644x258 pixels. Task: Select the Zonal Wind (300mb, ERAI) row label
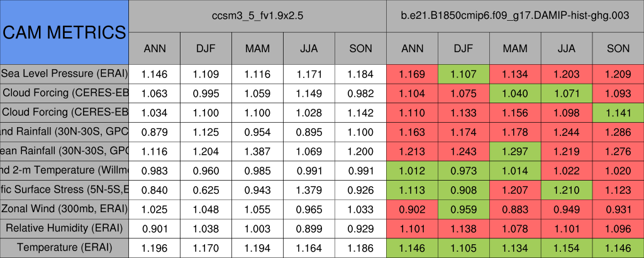click(64, 208)
